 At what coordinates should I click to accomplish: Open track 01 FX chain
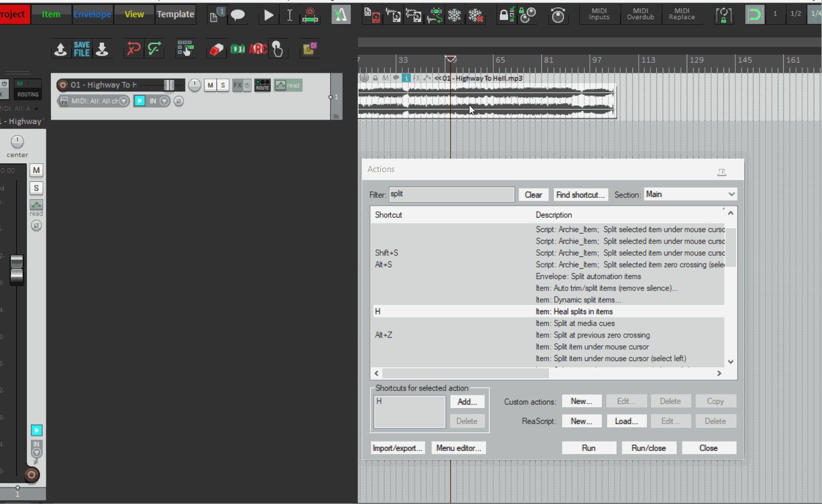pyautogui.click(x=238, y=85)
